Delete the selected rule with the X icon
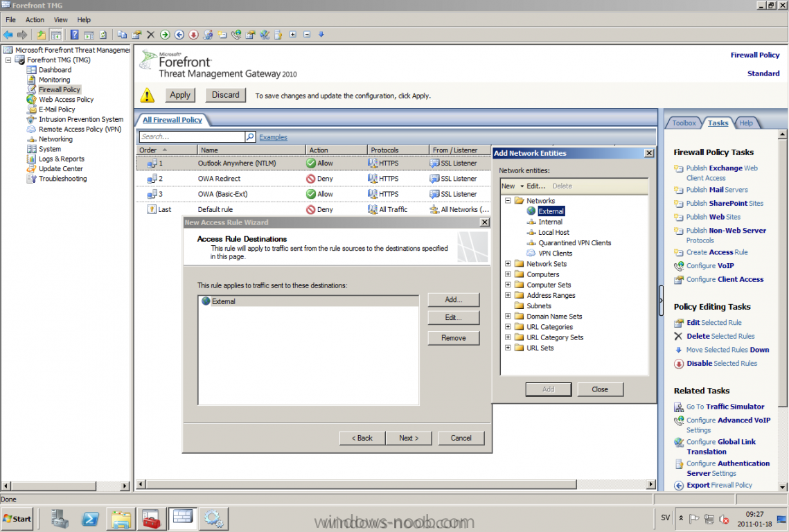This screenshot has width=789, height=532. (x=150, y=35)
